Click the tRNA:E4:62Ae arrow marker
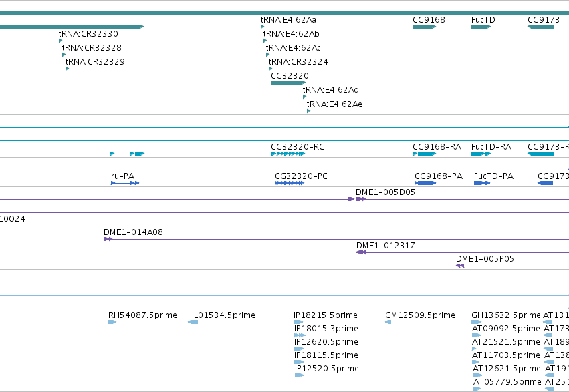Screen dimensions: 569x392 (308, 111)
